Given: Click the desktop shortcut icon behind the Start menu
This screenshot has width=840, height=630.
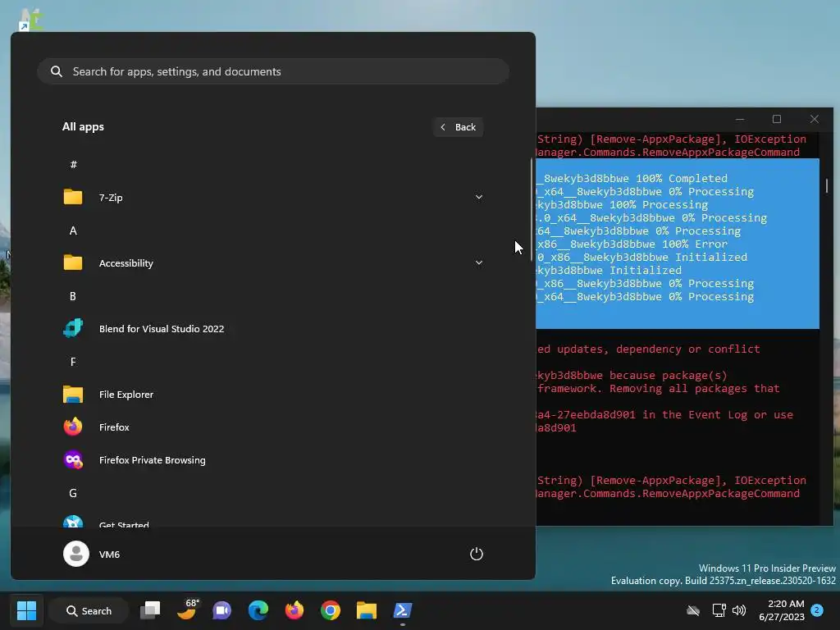Looking at the screenshot, I should [31, 20].
